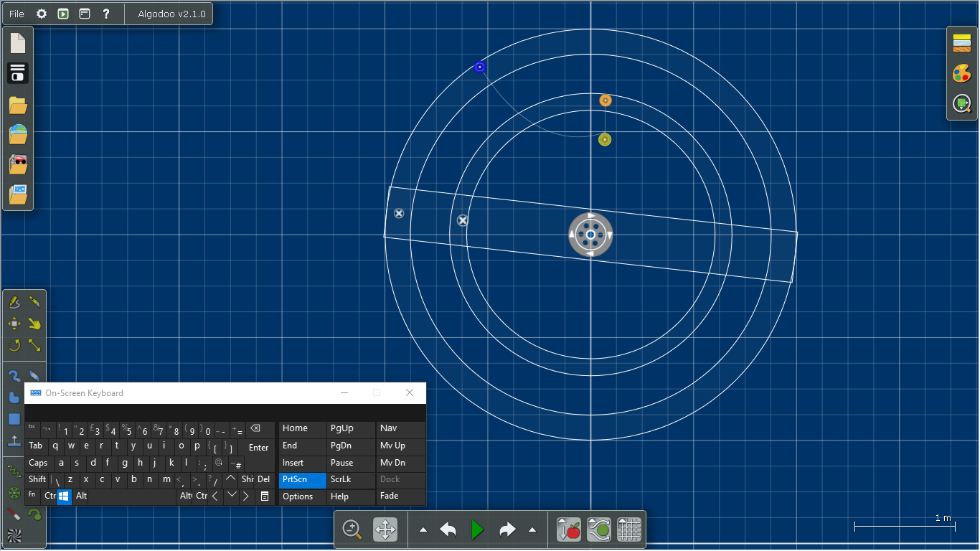The image size is (980, 551).
Task: Toggle the grid button
Action: click(x=629, y=530)
